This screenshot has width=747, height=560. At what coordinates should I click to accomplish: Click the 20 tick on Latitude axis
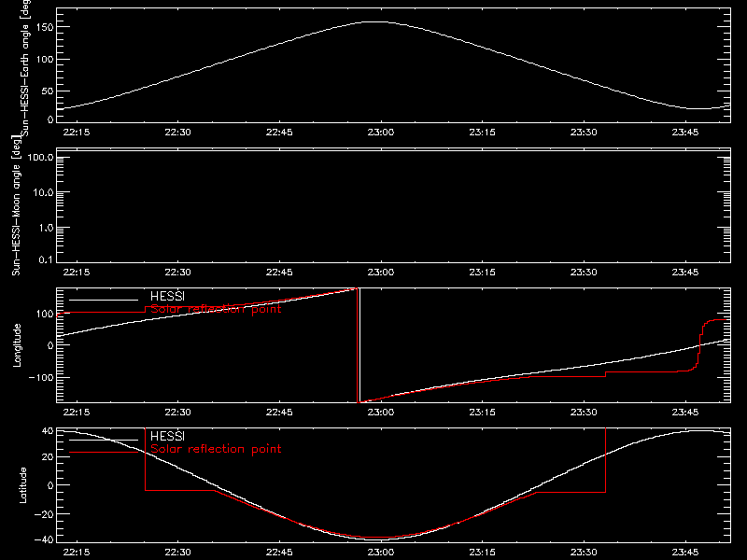pos(48,457)
